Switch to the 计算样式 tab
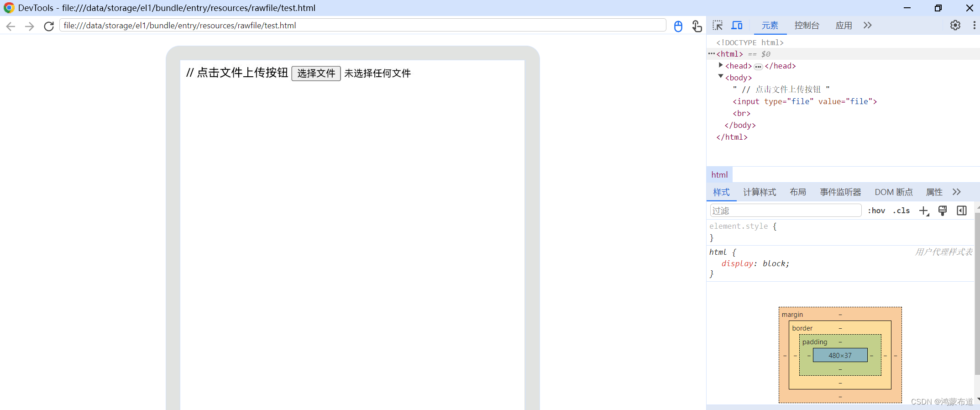Viewport: 980px width, 410px height. (x=760, y=192)
